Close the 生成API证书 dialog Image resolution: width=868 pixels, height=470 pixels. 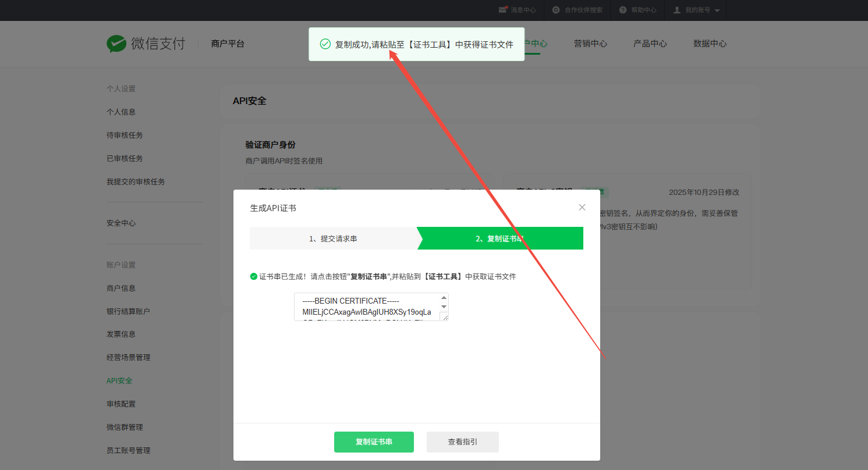pos(582,208)
